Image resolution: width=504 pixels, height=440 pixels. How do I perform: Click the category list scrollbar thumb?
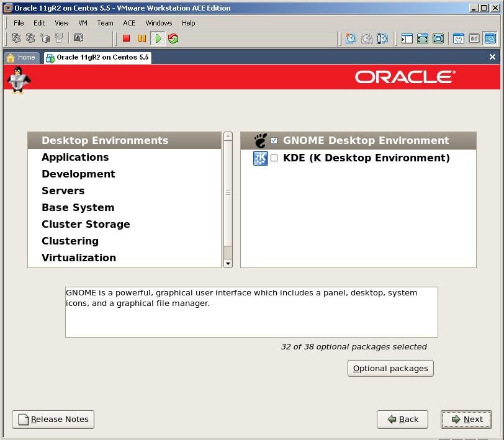click(x=228, y=193)
